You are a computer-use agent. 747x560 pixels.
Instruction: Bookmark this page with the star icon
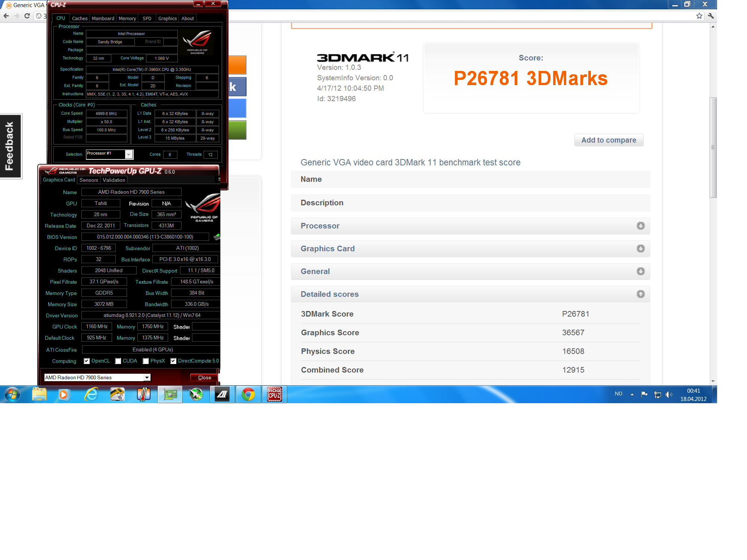tap(699, 16)
